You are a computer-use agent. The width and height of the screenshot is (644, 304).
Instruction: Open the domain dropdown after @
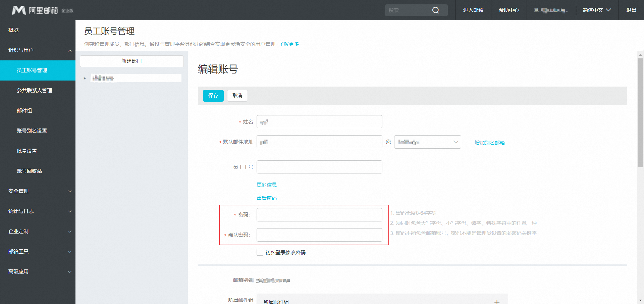(427, 142)
